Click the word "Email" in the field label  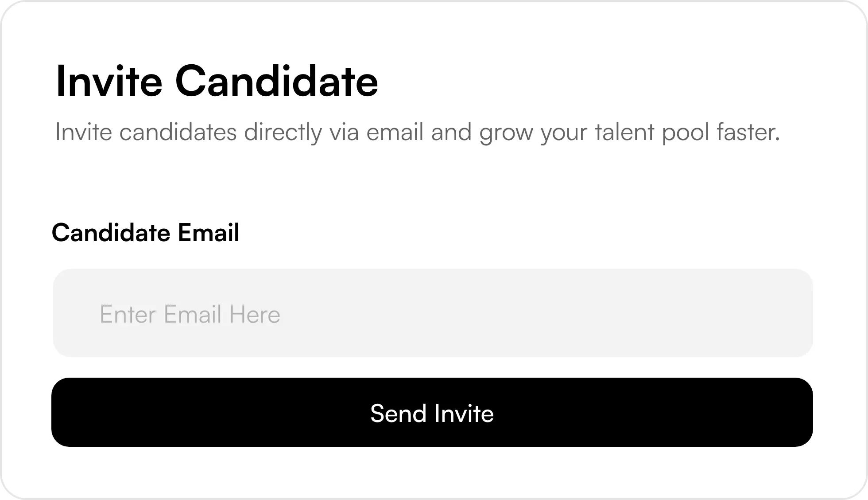click(208, 232)
